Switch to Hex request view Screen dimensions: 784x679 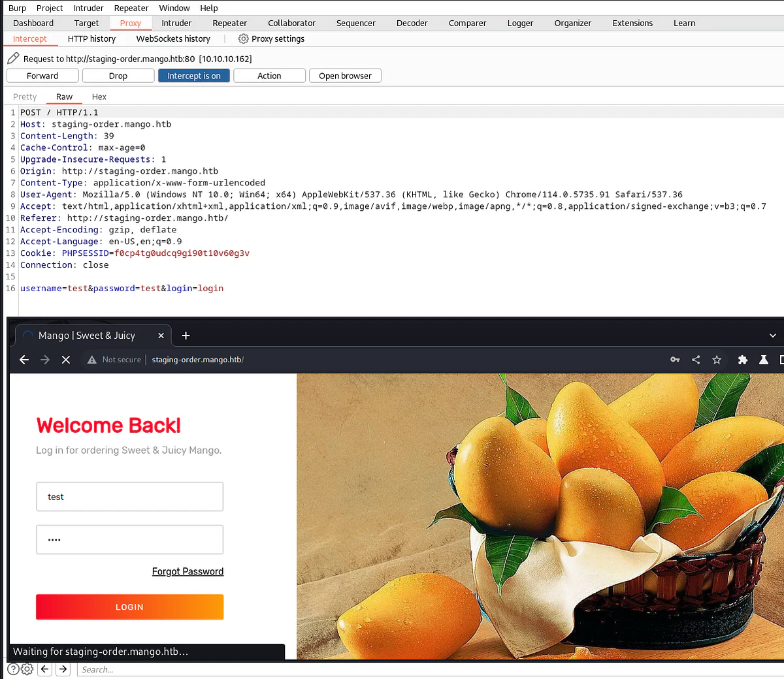tap(99, 97)
